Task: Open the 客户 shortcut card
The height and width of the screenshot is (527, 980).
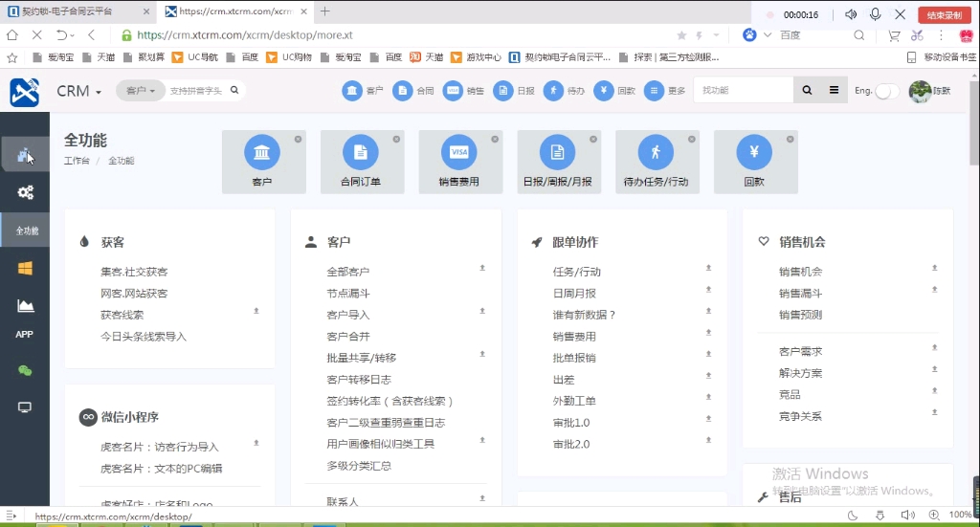Action: tap(264, 162)
